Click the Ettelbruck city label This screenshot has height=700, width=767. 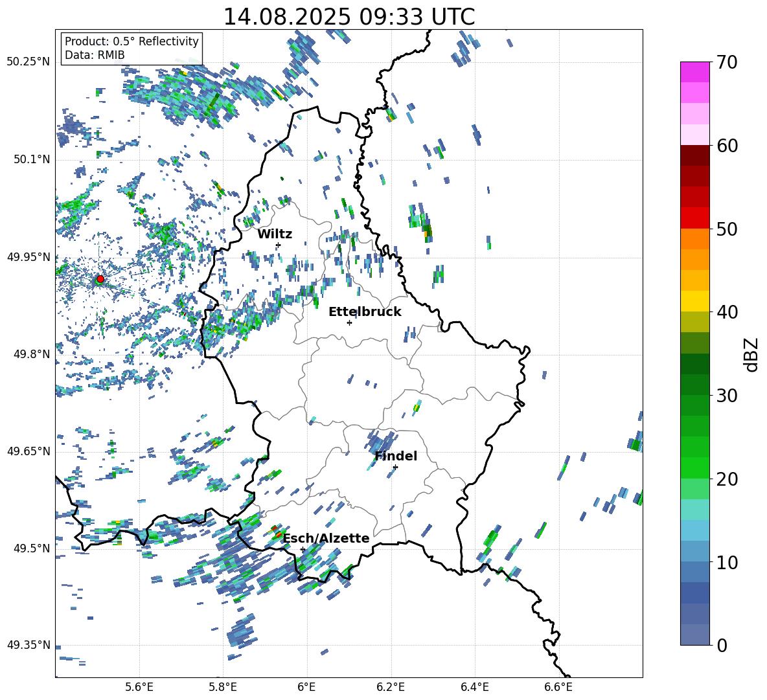(365, 312)
